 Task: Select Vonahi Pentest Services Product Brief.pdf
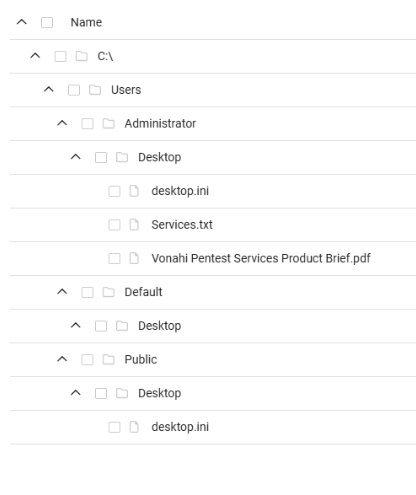coord(261,258)
